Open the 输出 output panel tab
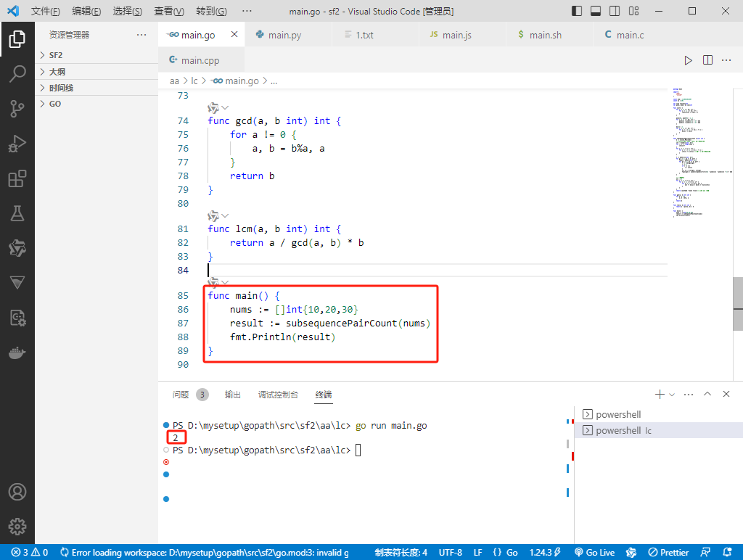 point(233,394)
